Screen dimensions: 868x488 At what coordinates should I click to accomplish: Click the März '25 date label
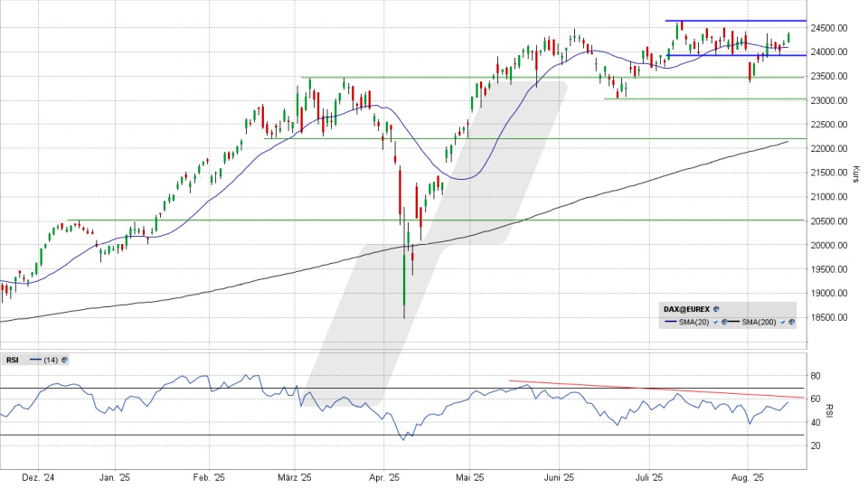(x=295, y=477)
